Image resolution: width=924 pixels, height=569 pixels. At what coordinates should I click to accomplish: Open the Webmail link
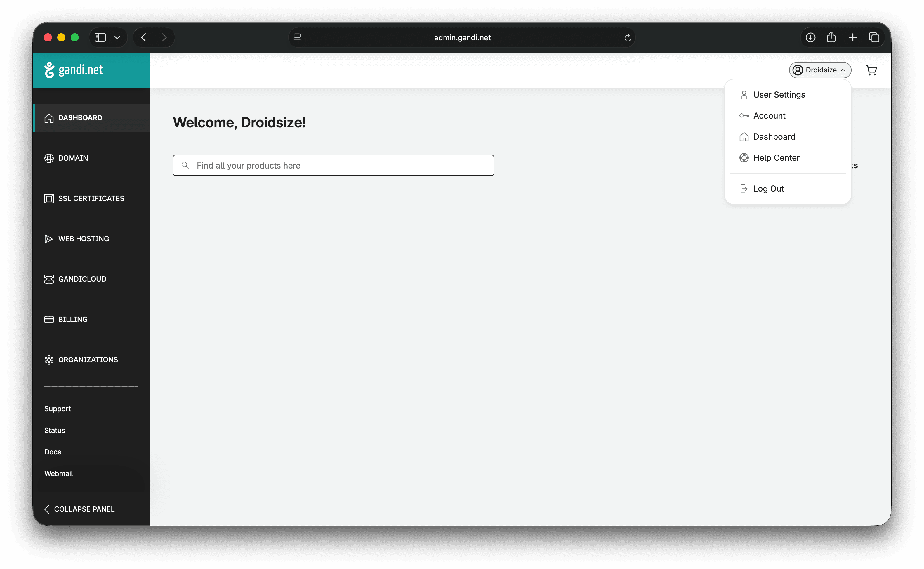[58, 473]
